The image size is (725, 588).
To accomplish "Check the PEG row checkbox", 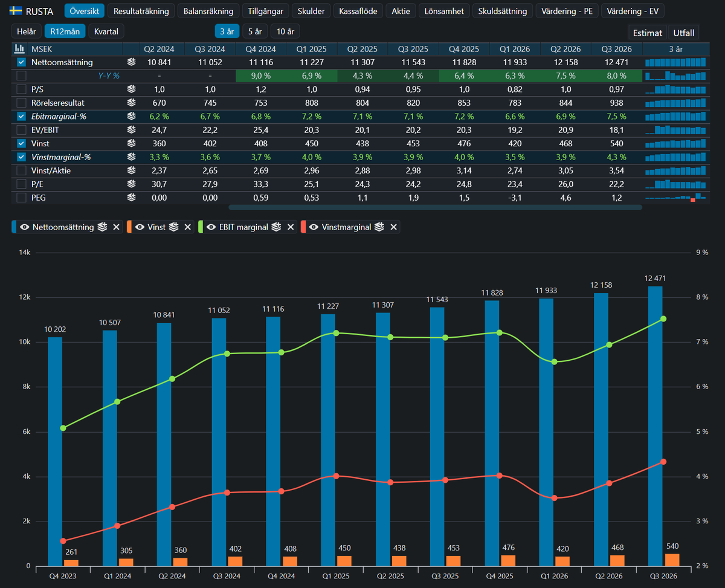I will pyautogui.click(x=21, y=197).
